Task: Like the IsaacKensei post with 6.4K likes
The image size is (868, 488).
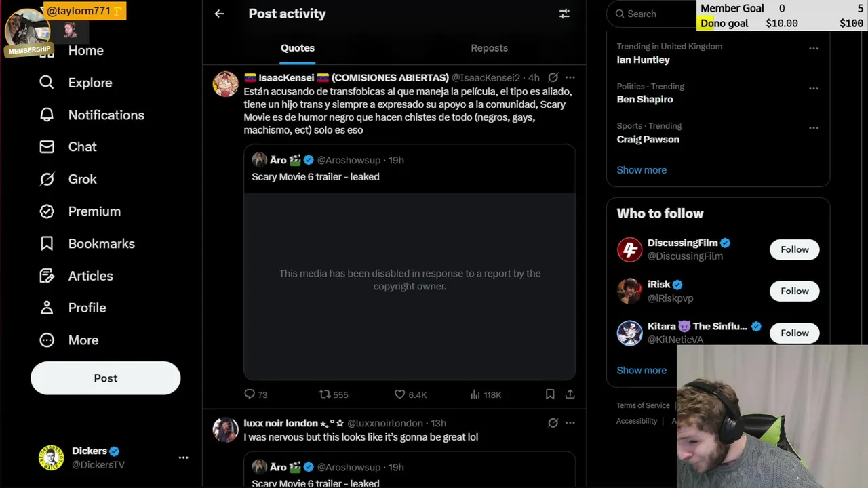Action: click(x=400, y=394)
